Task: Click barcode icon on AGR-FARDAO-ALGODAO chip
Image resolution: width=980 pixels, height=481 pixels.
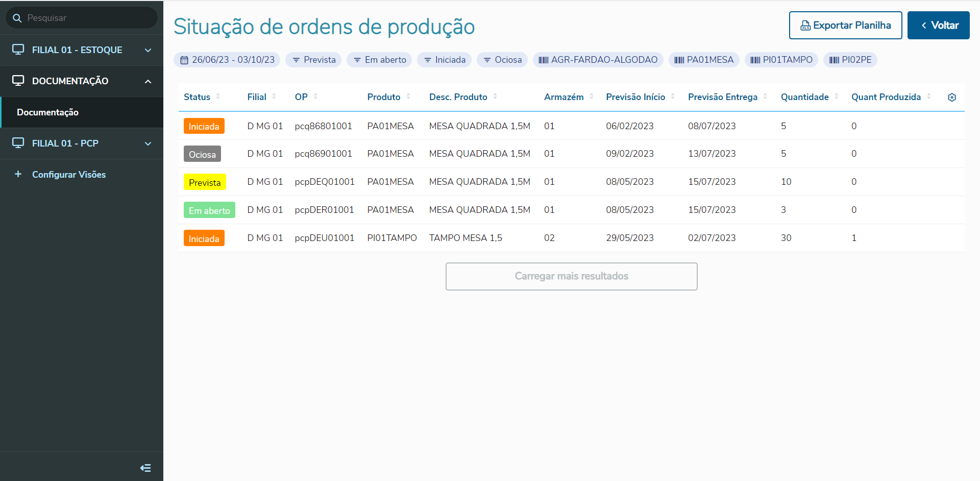Action: pyautogui.click(x=544, y=60)
